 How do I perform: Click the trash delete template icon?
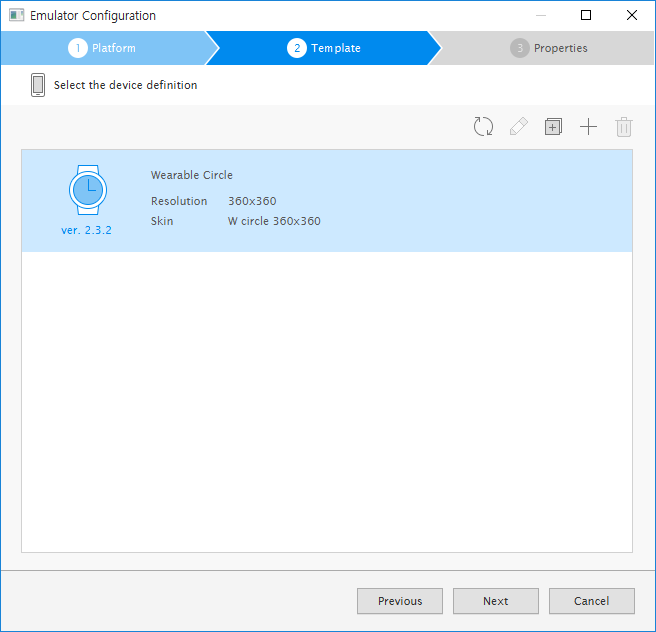(x=624, y=127)
